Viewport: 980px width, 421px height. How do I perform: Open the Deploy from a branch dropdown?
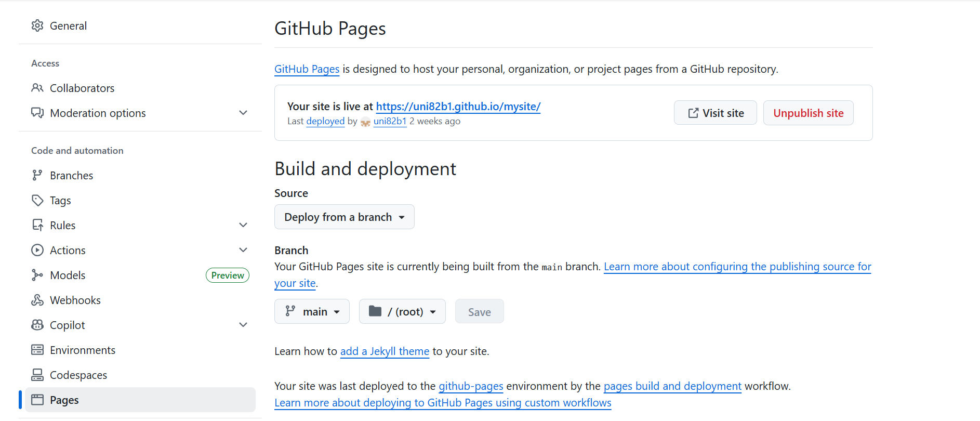[344, 217]
